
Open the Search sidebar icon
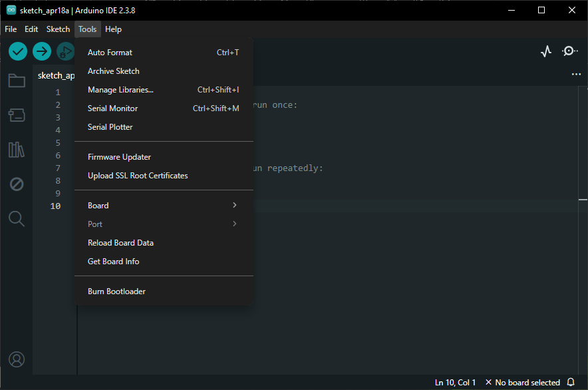point(17,218)
